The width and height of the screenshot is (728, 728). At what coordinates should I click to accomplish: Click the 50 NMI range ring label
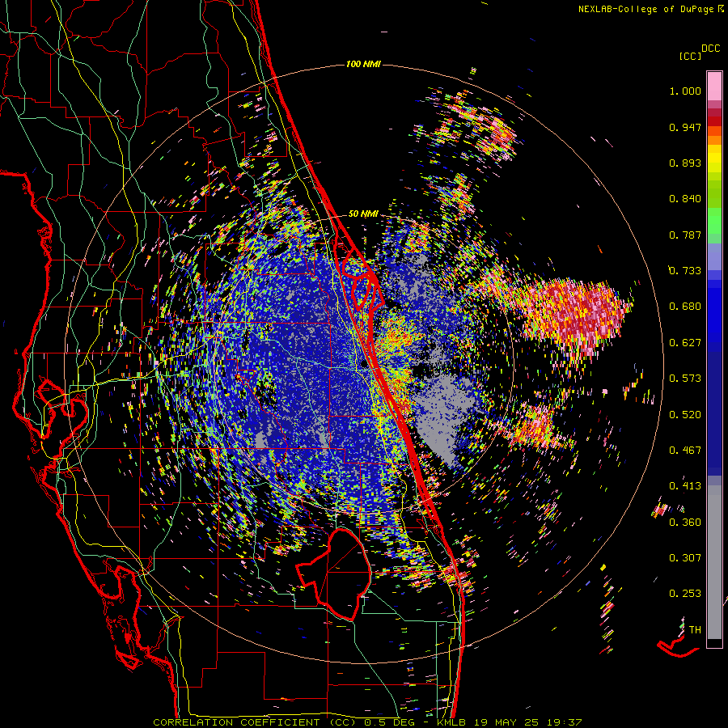[x=363, y=214]
